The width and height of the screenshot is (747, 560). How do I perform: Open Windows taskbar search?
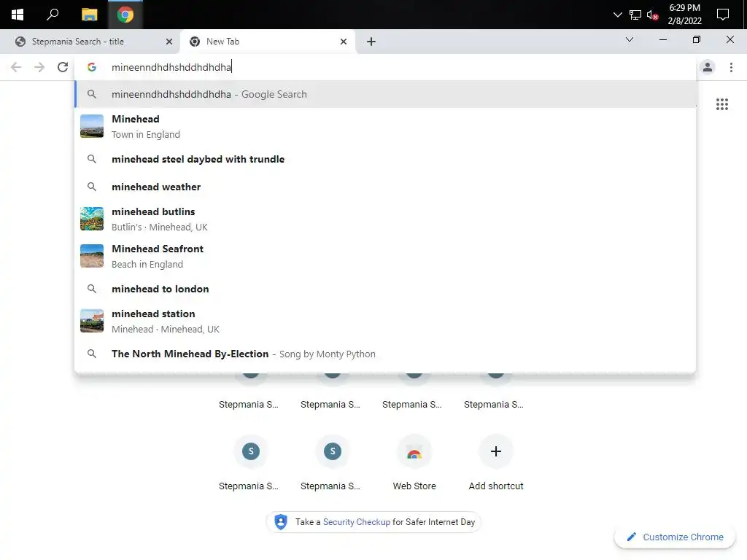pos(53,15)
